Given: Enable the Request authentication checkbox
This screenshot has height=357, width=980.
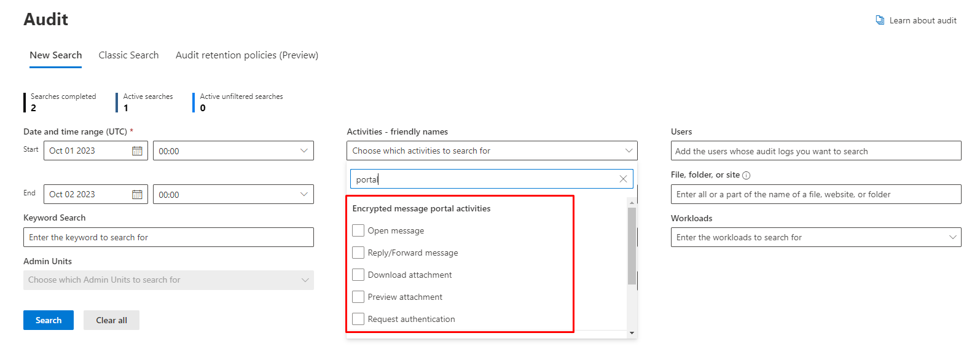Looking at the screenshot, I should (x=358, y=319).
